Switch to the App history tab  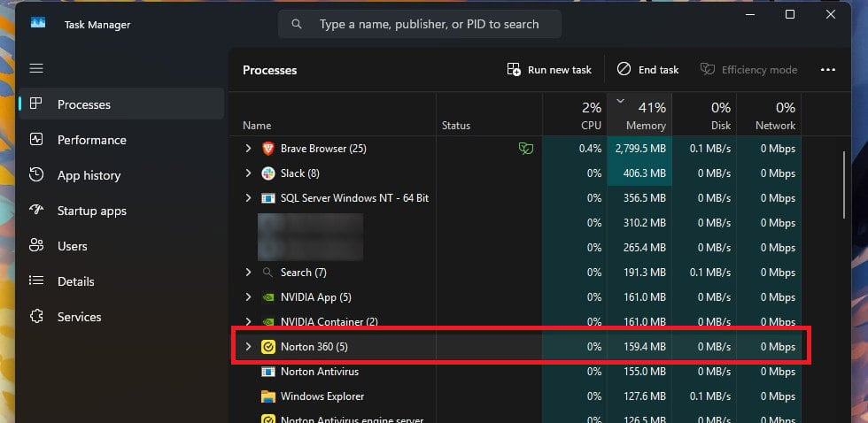(x=122, y=175)
